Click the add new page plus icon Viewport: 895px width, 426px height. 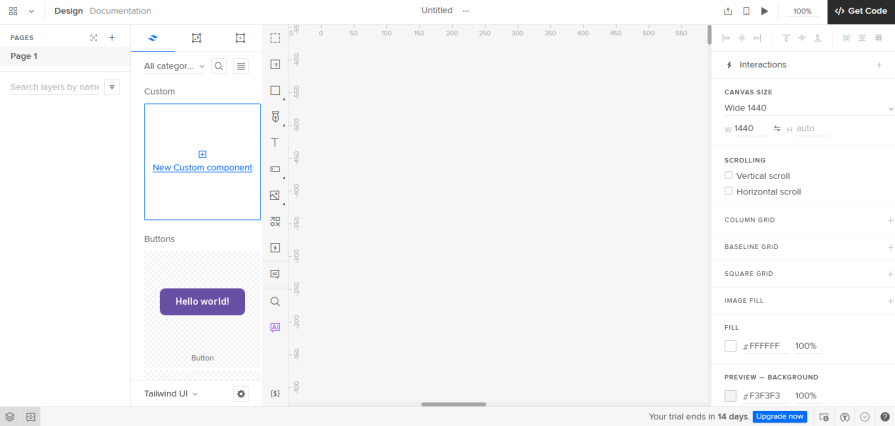(112, 38)
